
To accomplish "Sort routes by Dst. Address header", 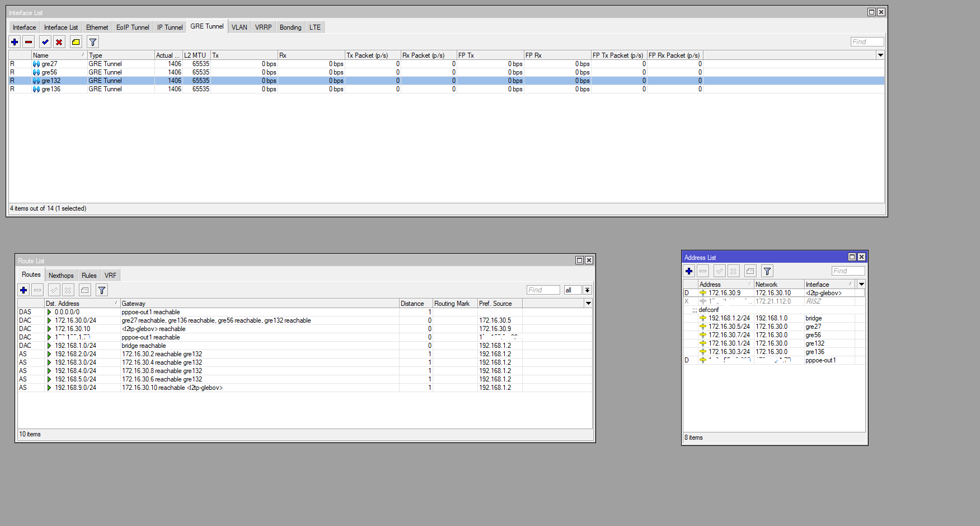I will coord(82,303).
